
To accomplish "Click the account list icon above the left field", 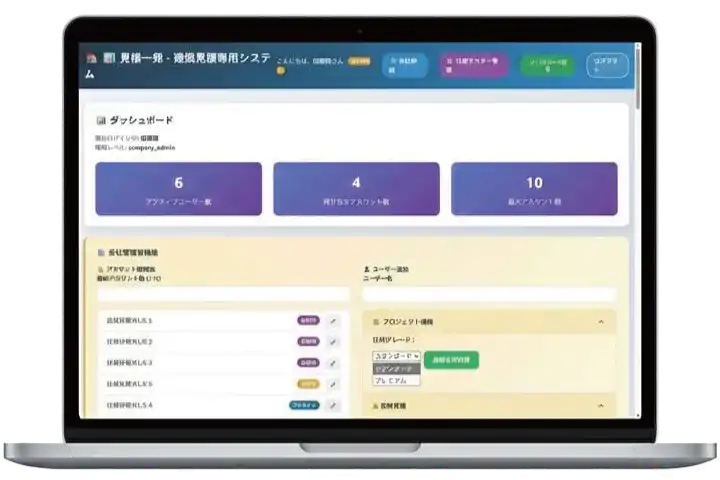I will [x=101, y=269].
